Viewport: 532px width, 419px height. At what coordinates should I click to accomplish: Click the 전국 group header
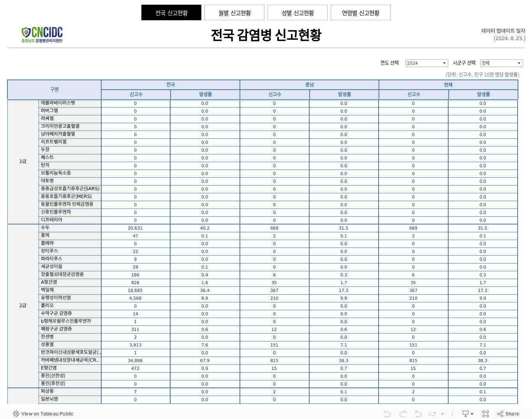[171, 85]
